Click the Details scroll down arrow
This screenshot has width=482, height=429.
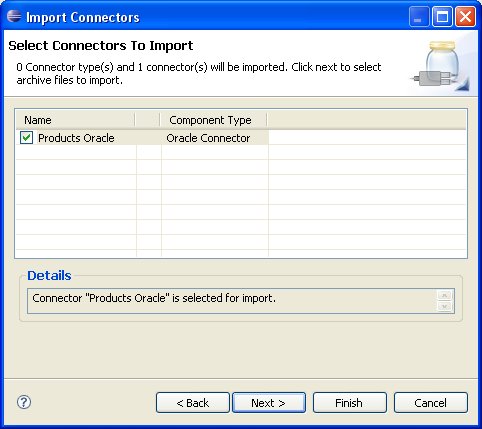pos(445,306)
